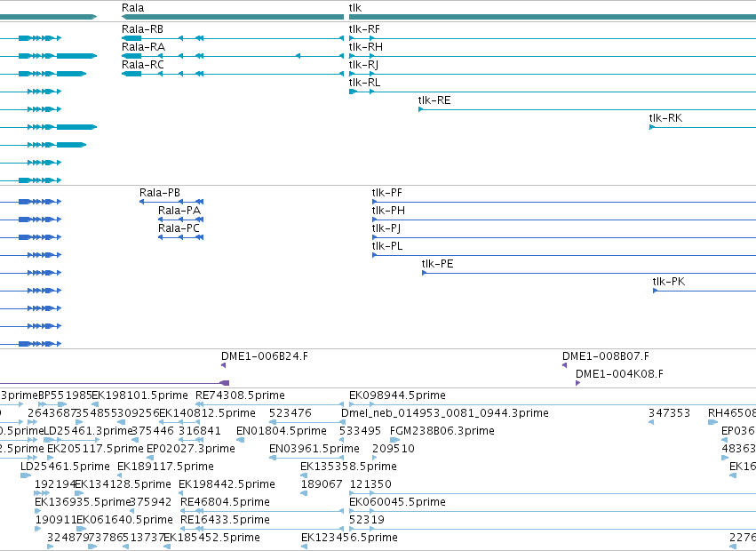The width and height of the screenshot is (756, 551).
Task: Select the RE16433.5prime EST label
Action: click(x=225, y=520)
